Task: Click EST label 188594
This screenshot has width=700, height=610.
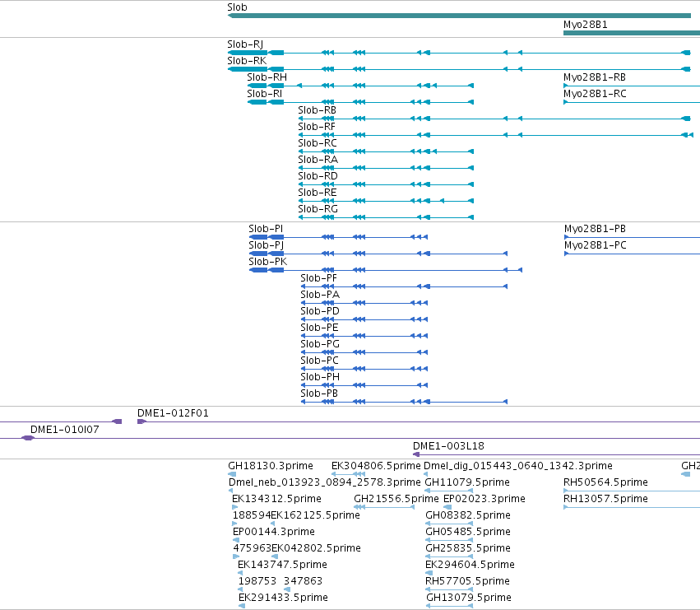Action: point(252,515)
